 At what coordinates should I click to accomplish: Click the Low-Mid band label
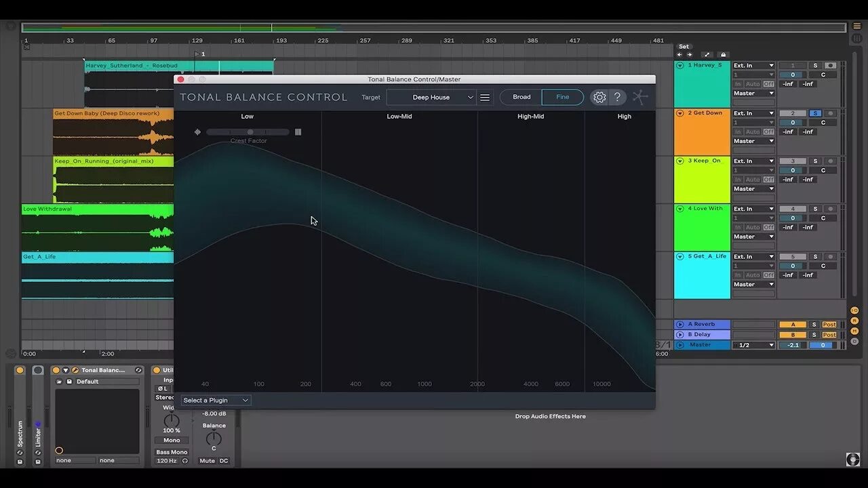[399, 117]
